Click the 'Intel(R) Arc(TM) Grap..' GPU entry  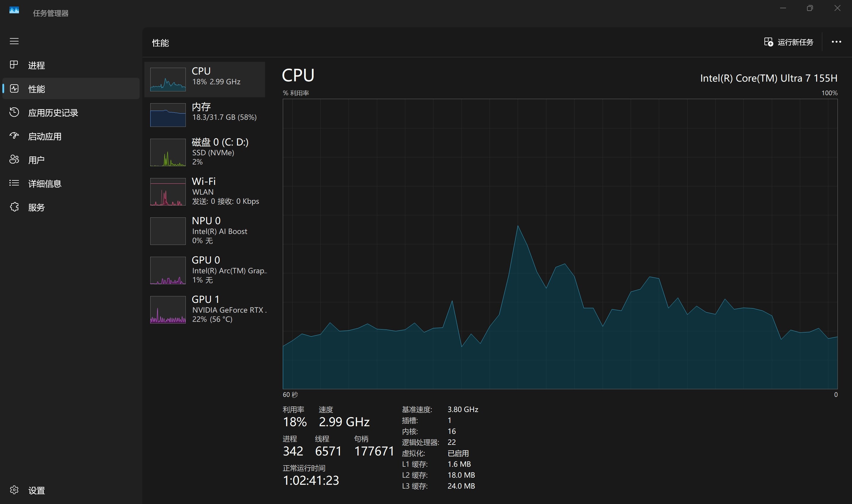[x=230, y=271]
